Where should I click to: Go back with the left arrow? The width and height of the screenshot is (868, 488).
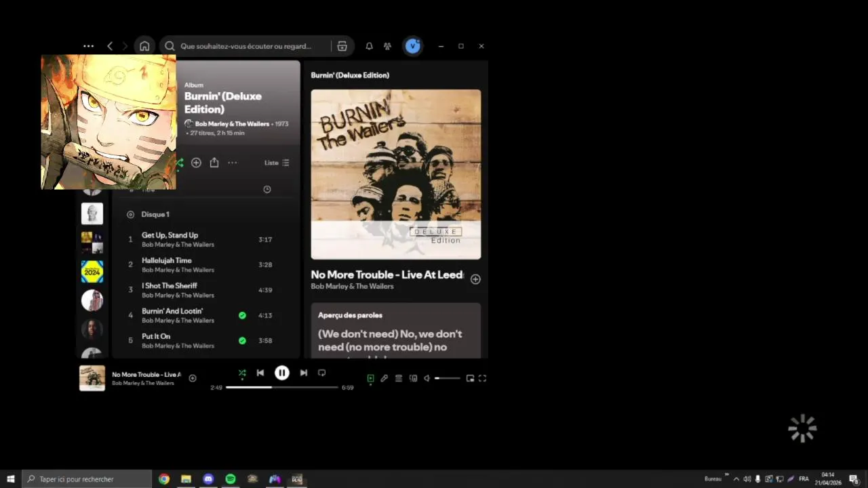(110, 46)
